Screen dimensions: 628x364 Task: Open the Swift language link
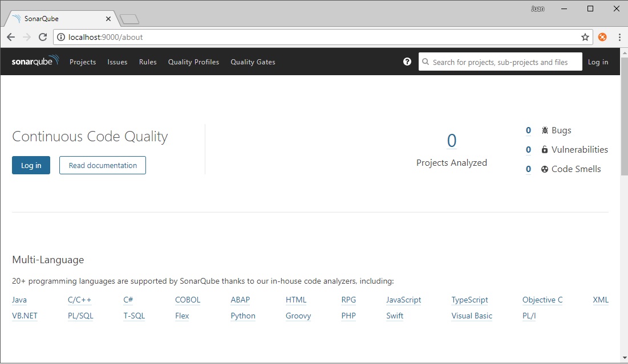coord(395,316)
